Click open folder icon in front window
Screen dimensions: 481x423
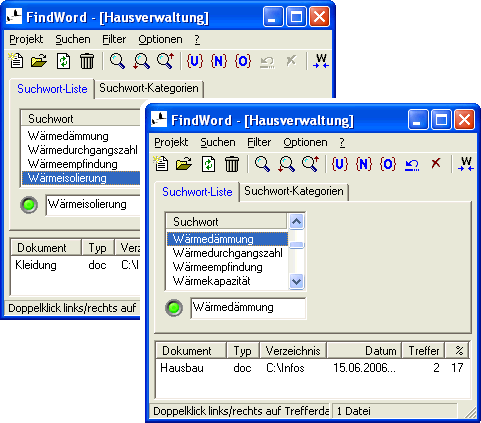184,164
